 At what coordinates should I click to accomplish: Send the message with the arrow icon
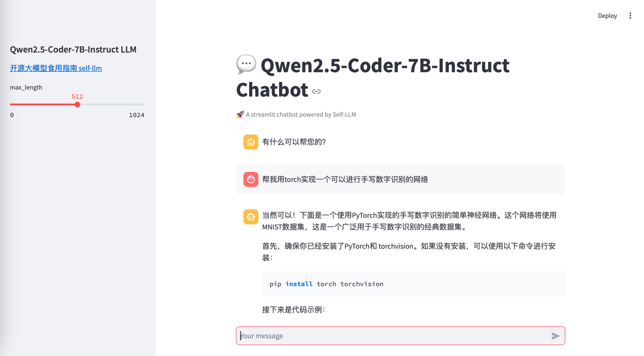(x=555, y=336)
